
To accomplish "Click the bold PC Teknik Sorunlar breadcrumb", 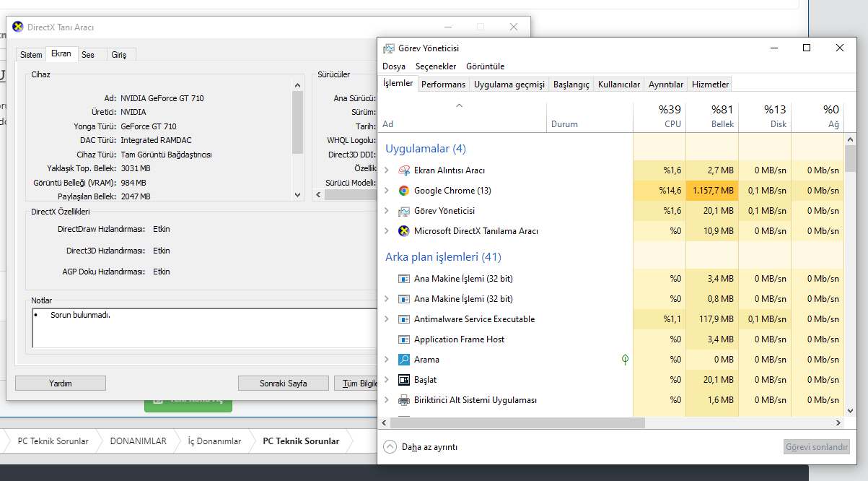I will pyautogui.click(x=301, y=441).
